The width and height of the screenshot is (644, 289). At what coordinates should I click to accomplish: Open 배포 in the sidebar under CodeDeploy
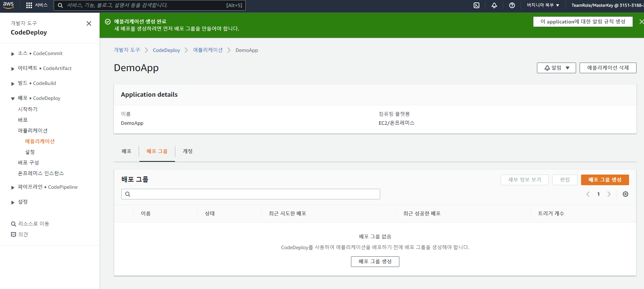click(x=23, y=120)
